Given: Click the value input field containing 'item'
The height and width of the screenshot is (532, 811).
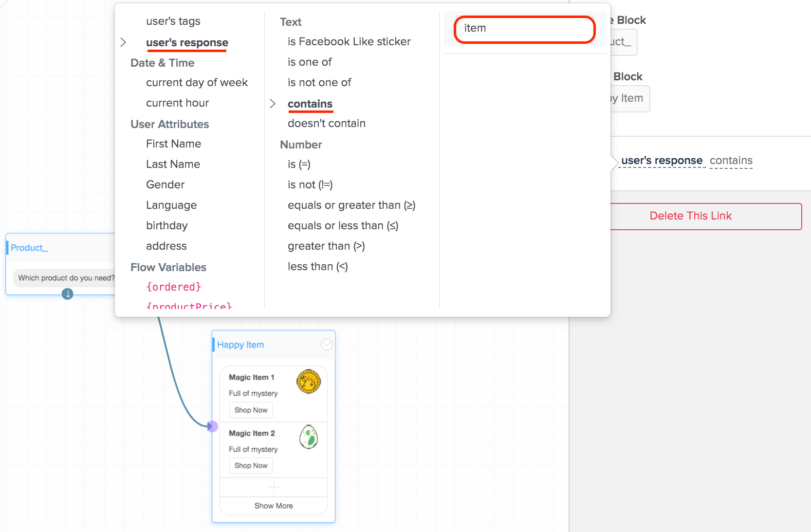Looking at the screenshot, I should [x=525, y=29].
